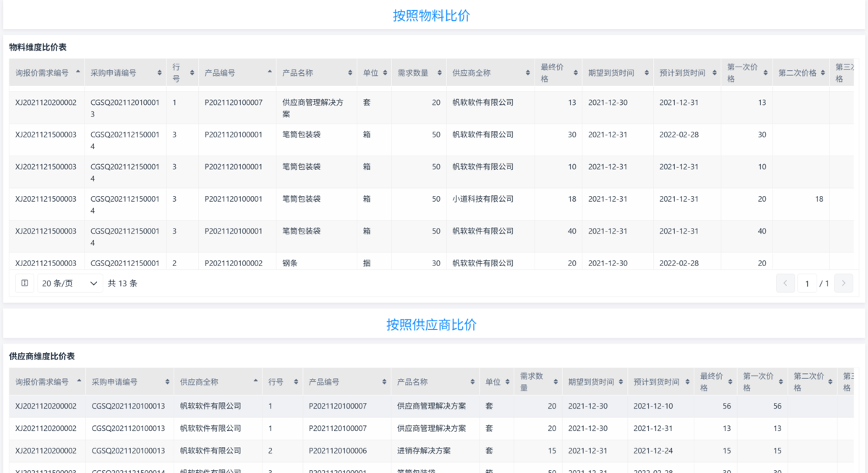The height and width of the screenshot is (473, 868).
Task: Sort material table by 采购申请编号 sort icon
Action: pos(159,73)
